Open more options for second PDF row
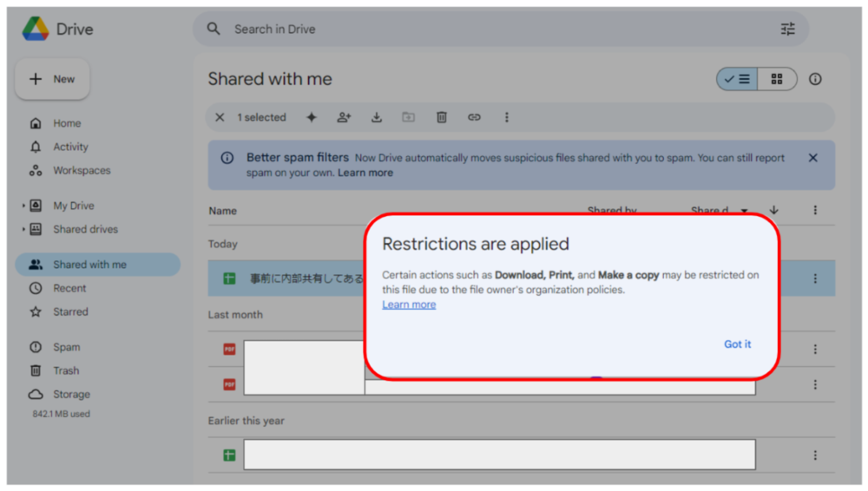The height and width of the screenshot is (491, 868). [x=815, y=384]
